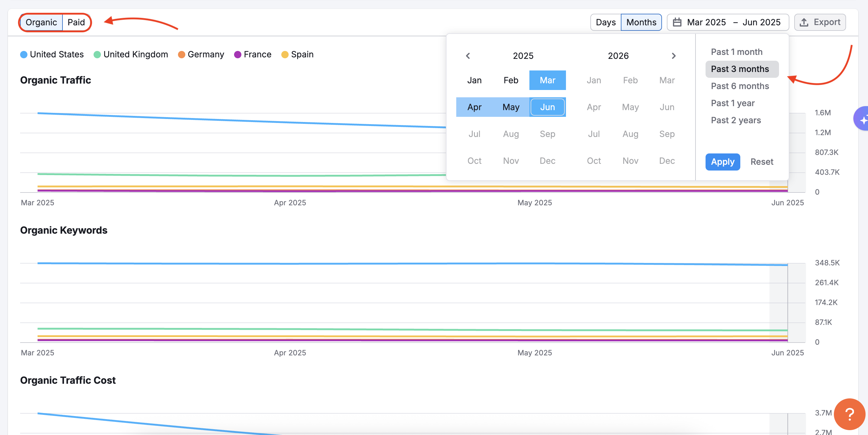
Task: Switch to Paid tab
Action: (x=76, y=22)
